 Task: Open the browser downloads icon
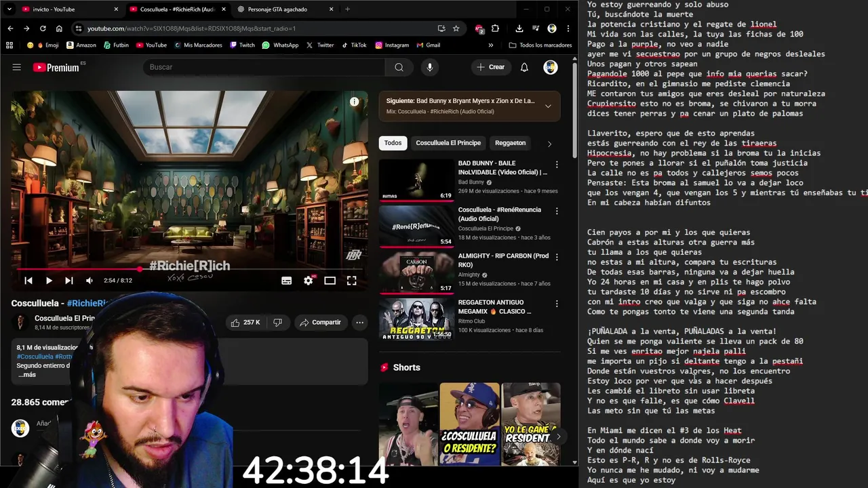519,28
